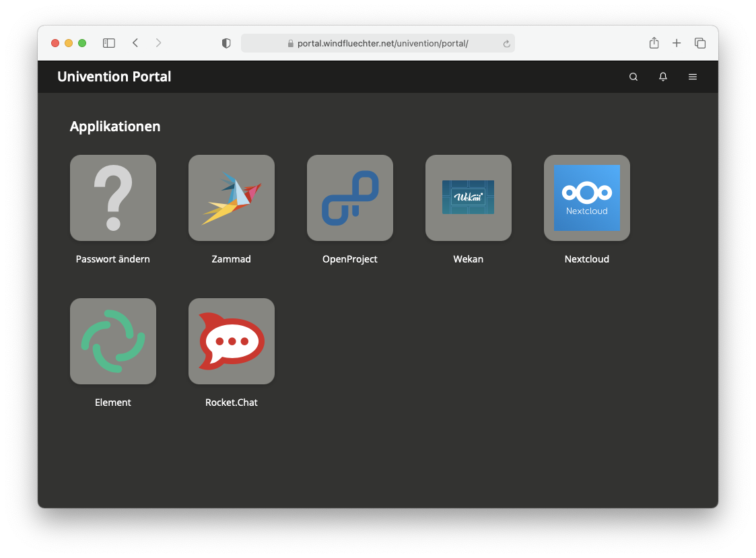
Task: Open the portal search
Action: point(633,77)
